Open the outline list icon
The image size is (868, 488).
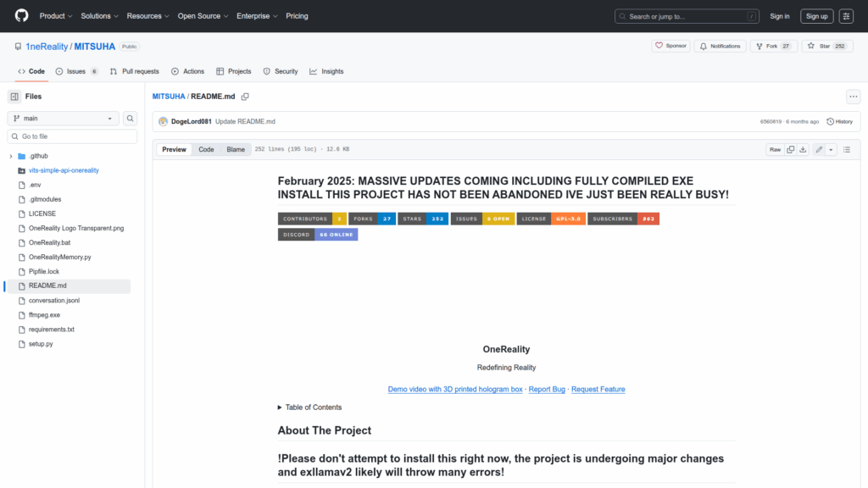click(847, 149)
